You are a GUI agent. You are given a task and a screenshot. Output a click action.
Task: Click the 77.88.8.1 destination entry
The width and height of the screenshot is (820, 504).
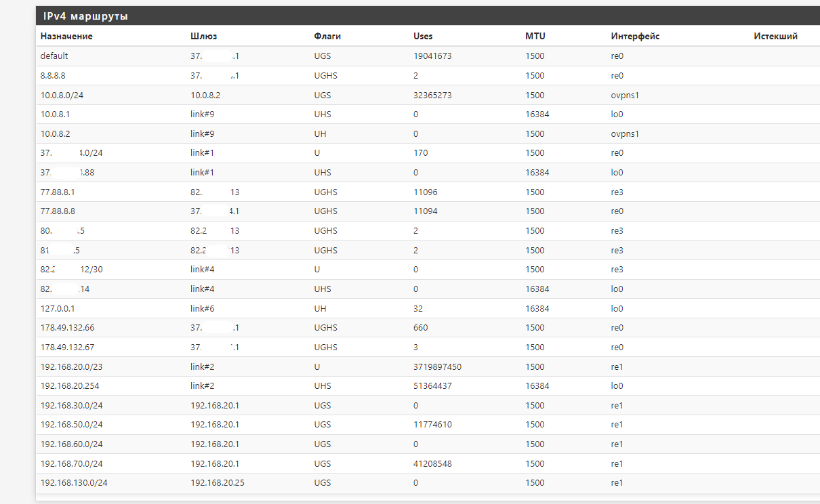coord(58,192)
